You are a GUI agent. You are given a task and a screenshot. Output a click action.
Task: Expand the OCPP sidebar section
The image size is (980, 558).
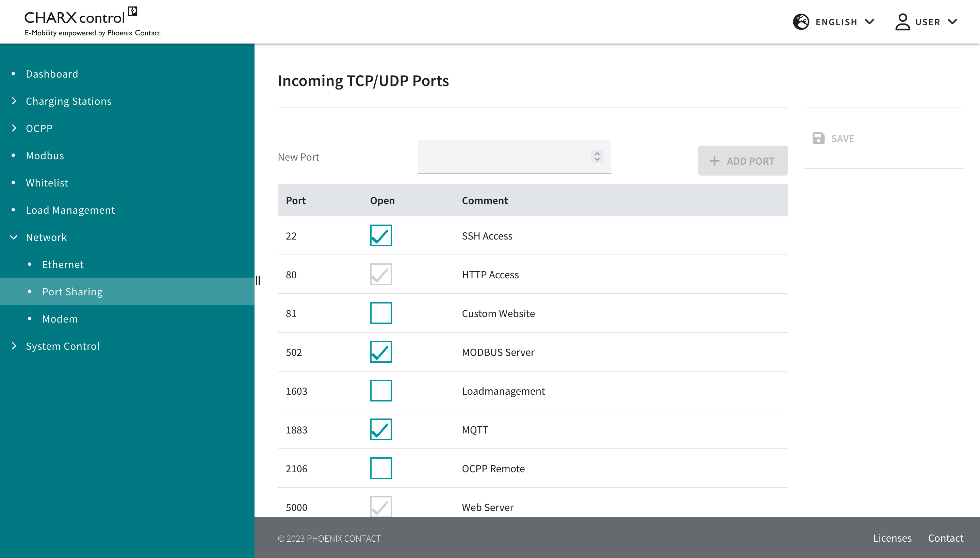click(x=39, y=128)
